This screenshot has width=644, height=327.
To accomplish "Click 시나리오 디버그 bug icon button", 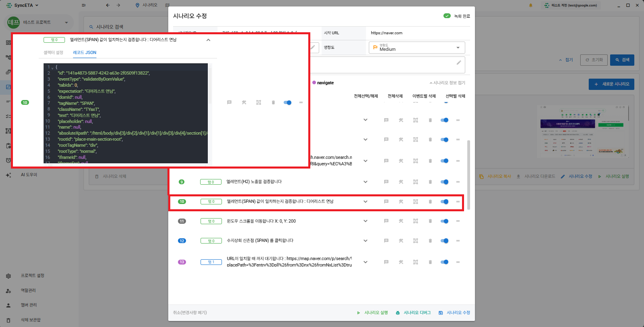I will pyautogui.click(x=413, y=312).
